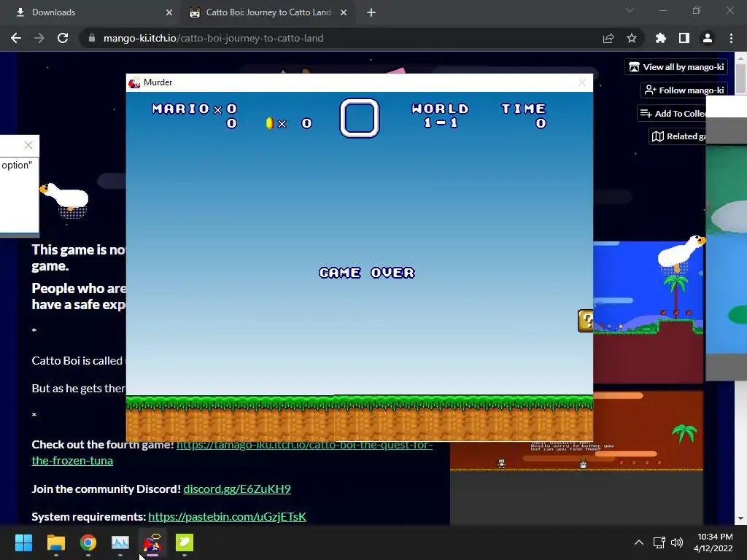Open Related games link
The height and width of the screenshot is (560, 747).
pos(678,136)
